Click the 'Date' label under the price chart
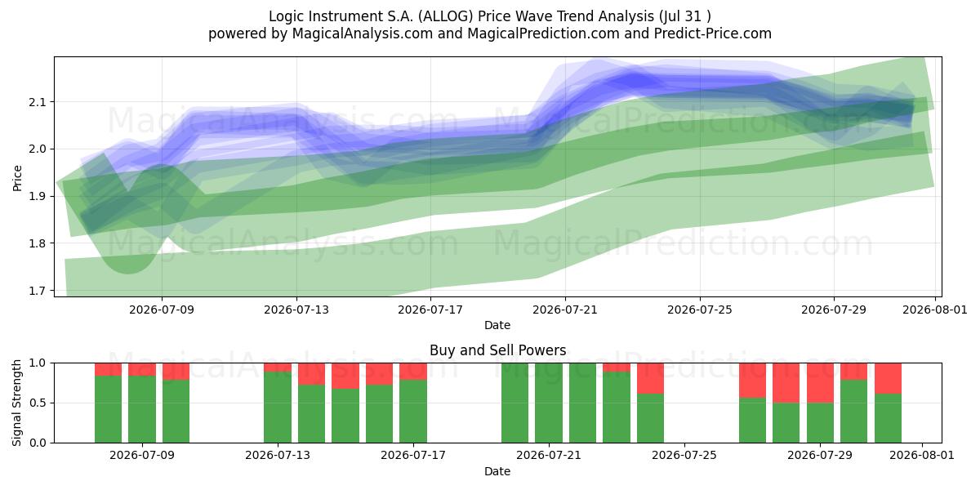Screen dimensions: 980x490 point(498,325)
